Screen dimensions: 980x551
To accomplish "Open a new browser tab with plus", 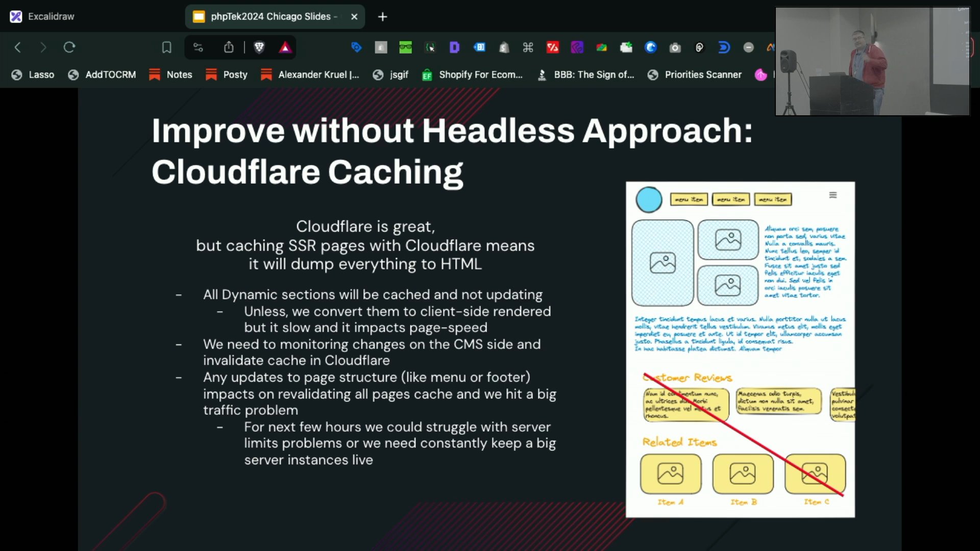I will (x=383, y=17).
